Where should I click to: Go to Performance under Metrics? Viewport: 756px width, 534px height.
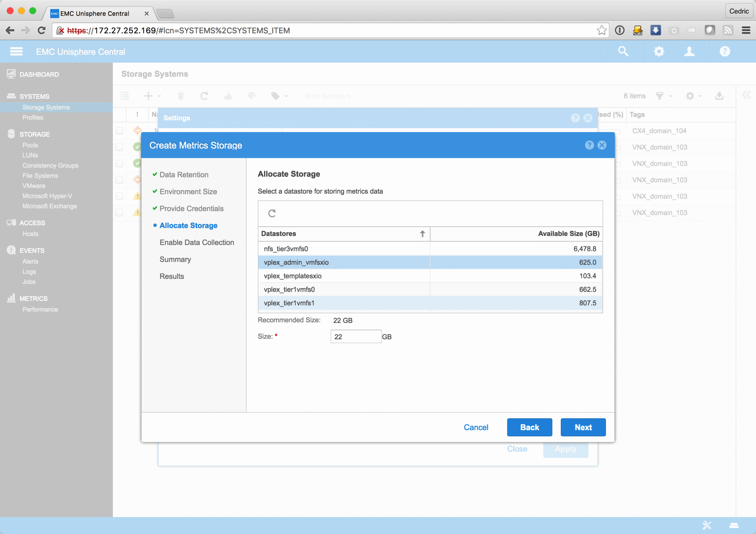(x=40, y=309)
